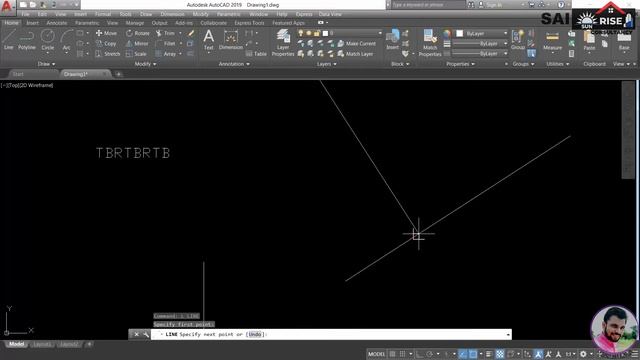Image resolution: width=640 pixels, height=360 pixels.
Task: Click the Undo option in command line
Action: pyautogui.click(x=255, y=334)
